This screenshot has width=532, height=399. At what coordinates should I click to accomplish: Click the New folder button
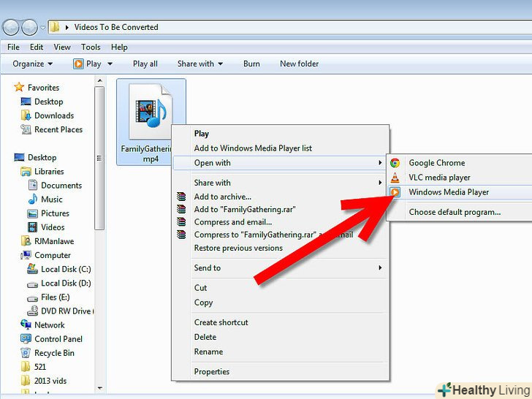[299, 64]
